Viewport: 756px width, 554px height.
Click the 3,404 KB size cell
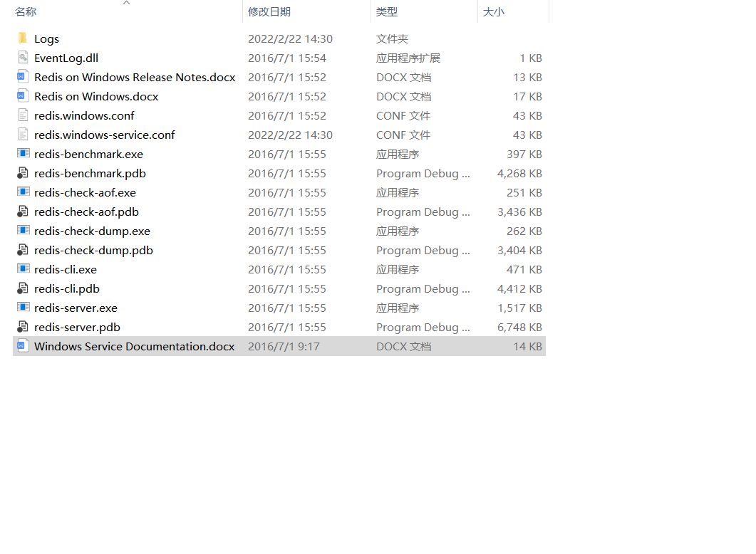(519, 251)
